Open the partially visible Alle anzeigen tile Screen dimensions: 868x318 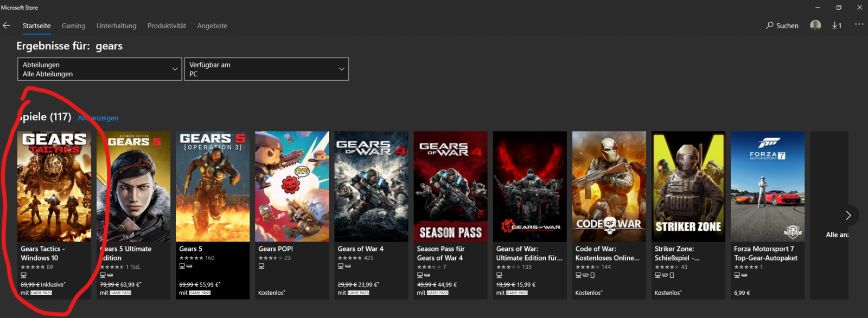pos(829,215)
